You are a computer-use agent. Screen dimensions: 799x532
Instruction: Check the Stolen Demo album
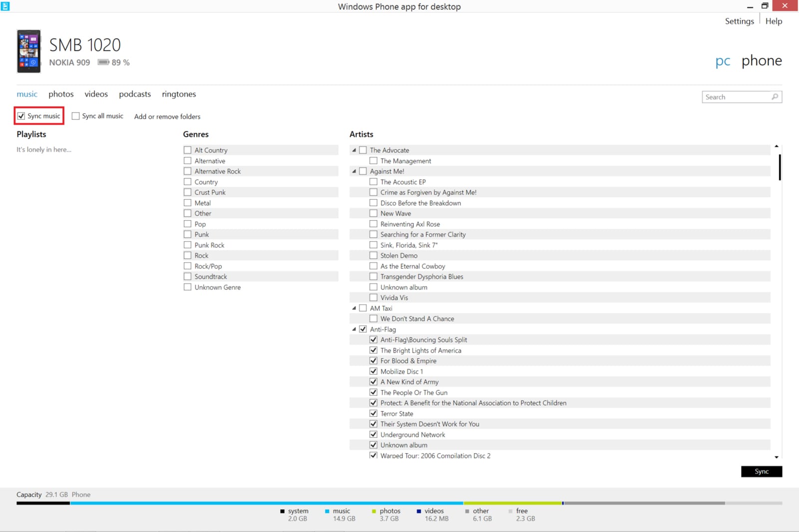[x=374, y=256]
